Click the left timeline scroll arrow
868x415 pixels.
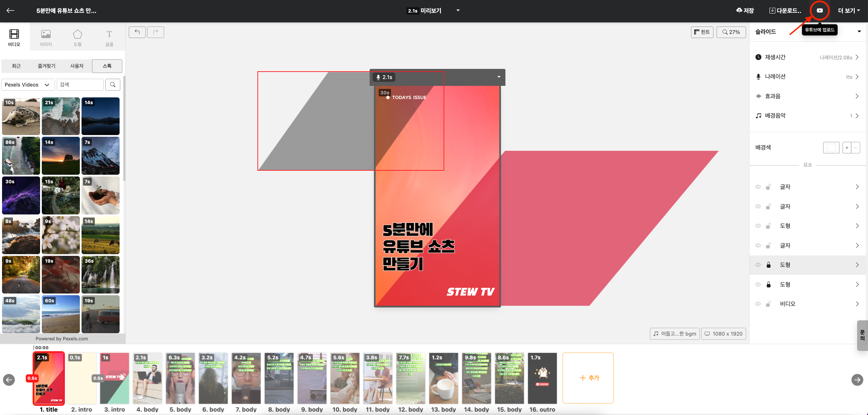click(x=9, y=380)
